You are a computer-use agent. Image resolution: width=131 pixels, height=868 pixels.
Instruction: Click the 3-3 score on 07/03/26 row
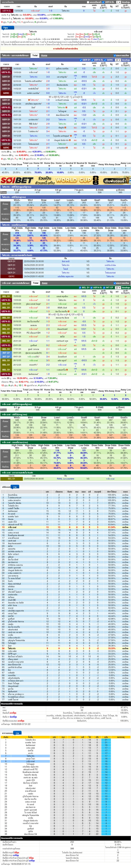point(48,76)
